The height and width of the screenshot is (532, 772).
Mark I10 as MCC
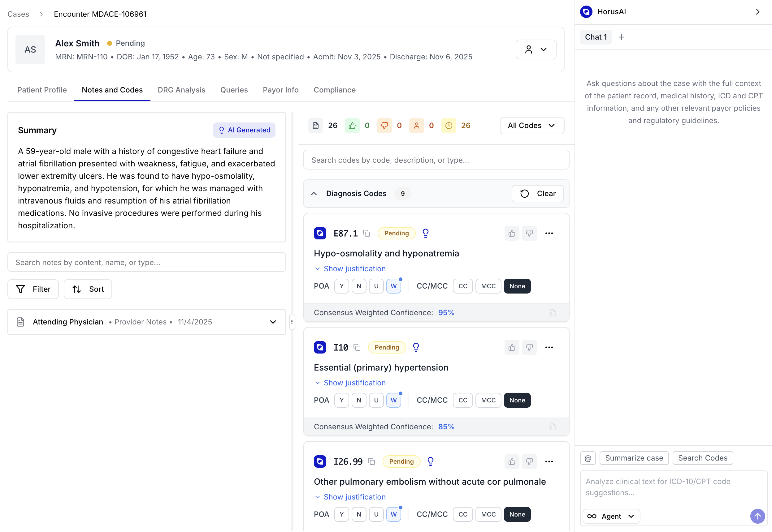(x=488, y=400)
